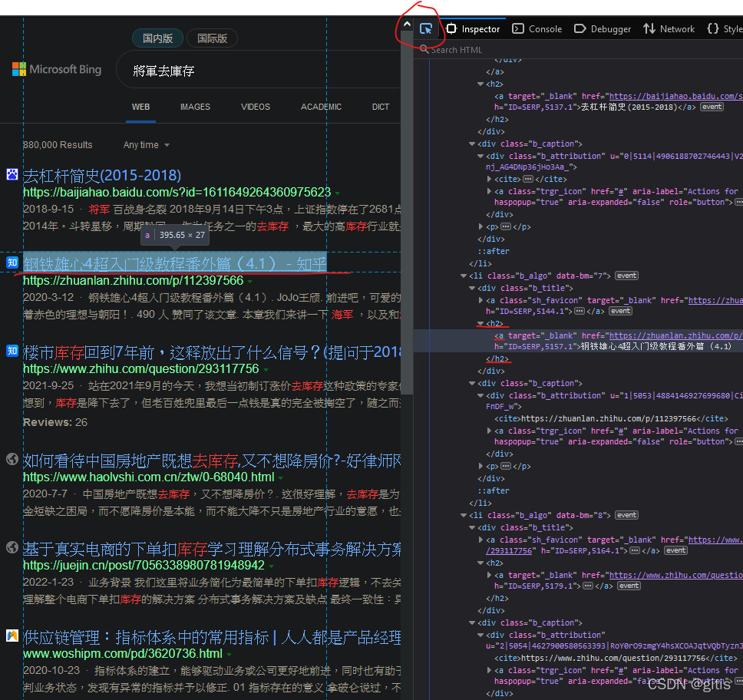Open the Any time filter dropdown
Image resolution: width=743 pixels, height=700 pixels.
tap(146, 145)
